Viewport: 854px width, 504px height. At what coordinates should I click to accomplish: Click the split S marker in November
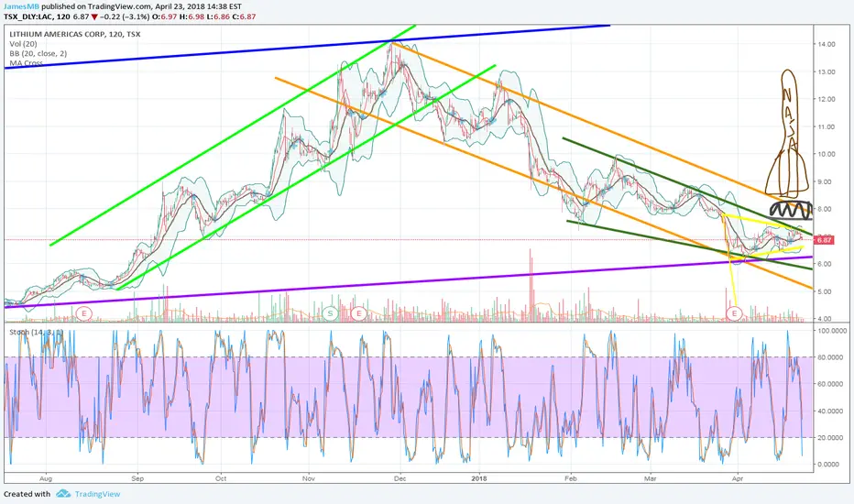[330, 313]
